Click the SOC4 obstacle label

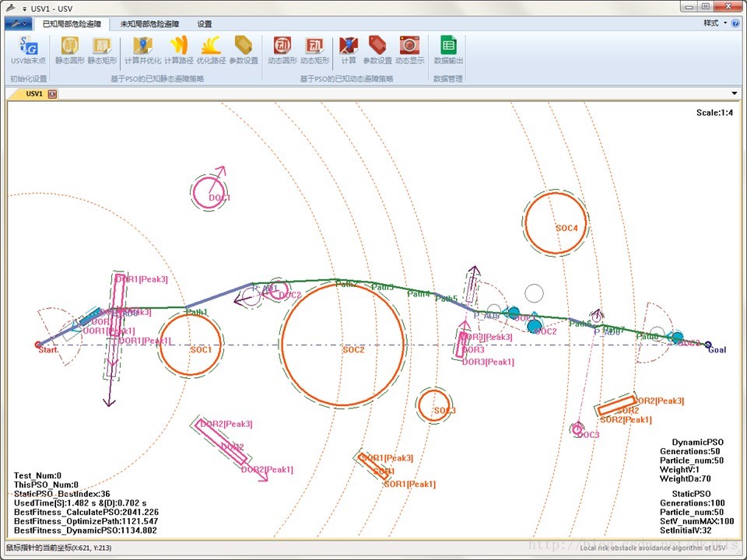[566, 228]
